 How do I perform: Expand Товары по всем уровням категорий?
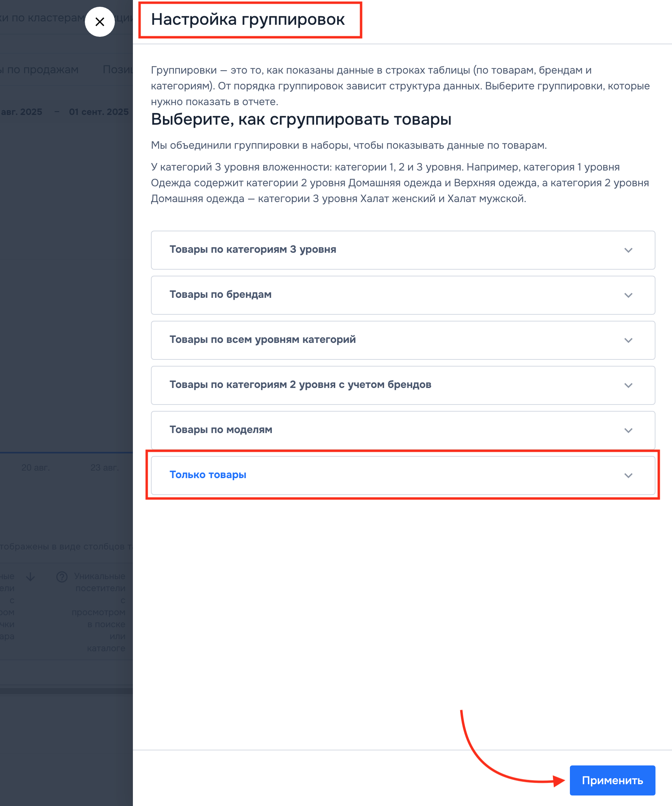628,340
